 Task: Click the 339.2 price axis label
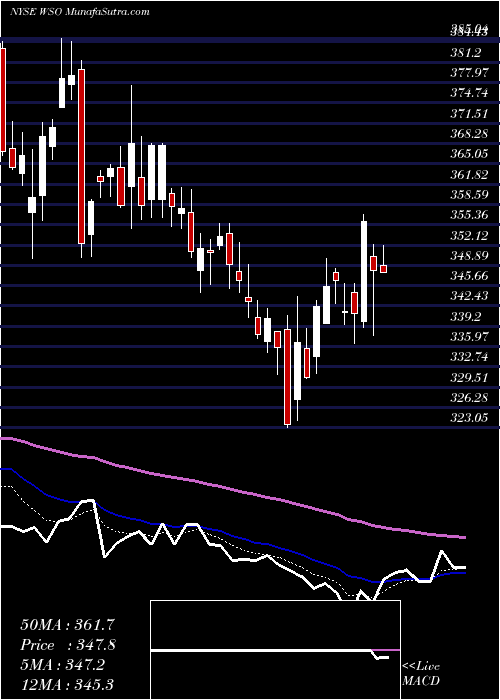[466, 317]
